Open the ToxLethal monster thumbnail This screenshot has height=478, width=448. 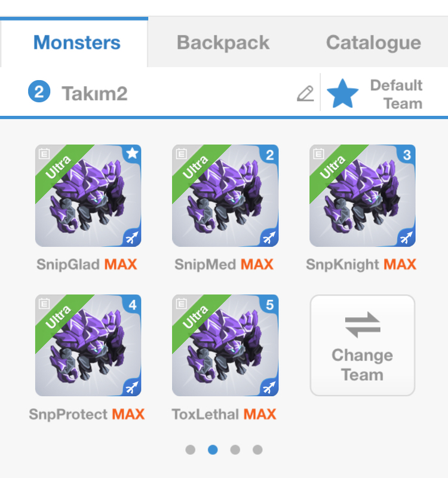pyautogui.click(x=225, y=345)
